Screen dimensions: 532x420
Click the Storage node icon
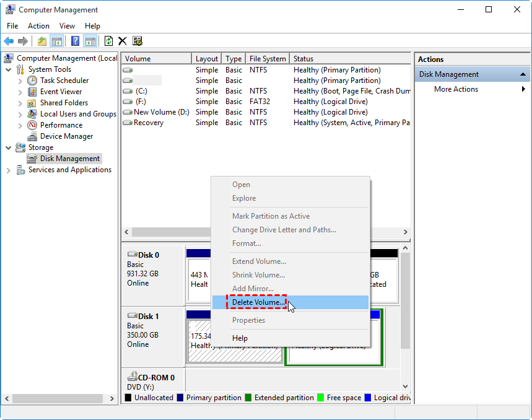(x=20, y=147)
